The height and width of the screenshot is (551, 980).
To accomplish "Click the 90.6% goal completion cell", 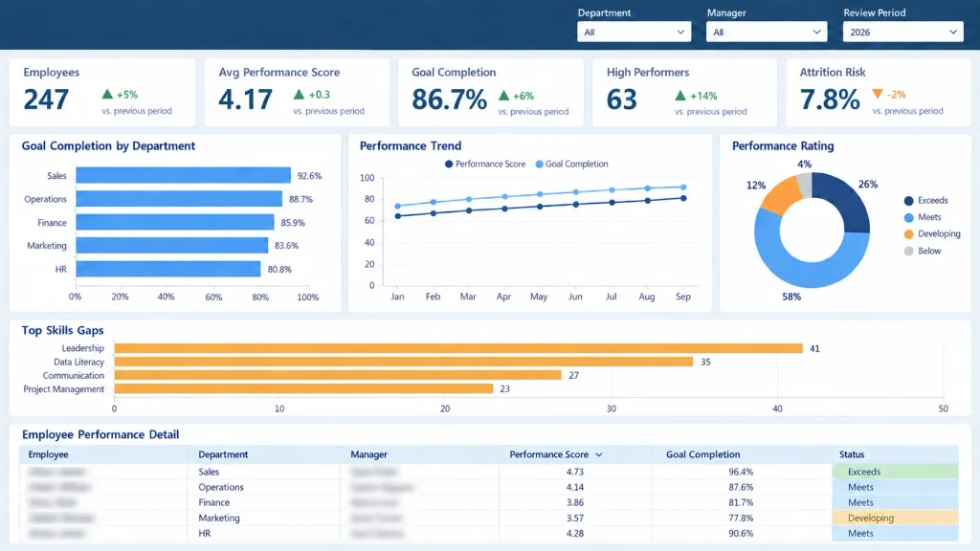I will click(x=741, y=534).
